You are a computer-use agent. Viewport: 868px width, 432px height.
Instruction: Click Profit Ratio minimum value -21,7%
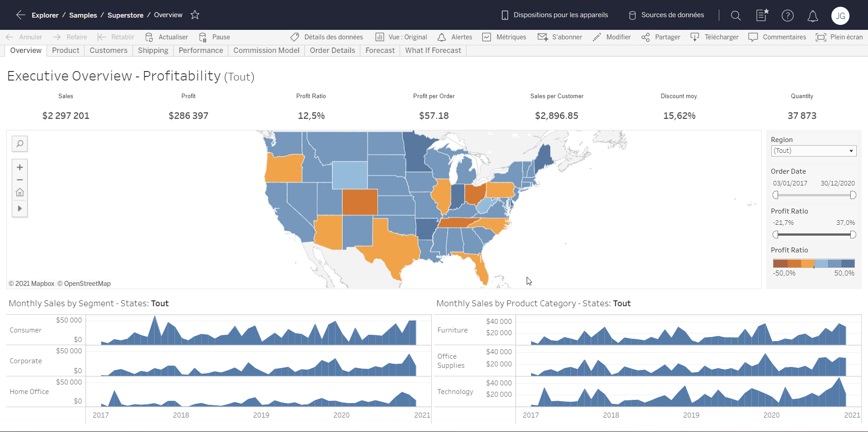(783, 223)
